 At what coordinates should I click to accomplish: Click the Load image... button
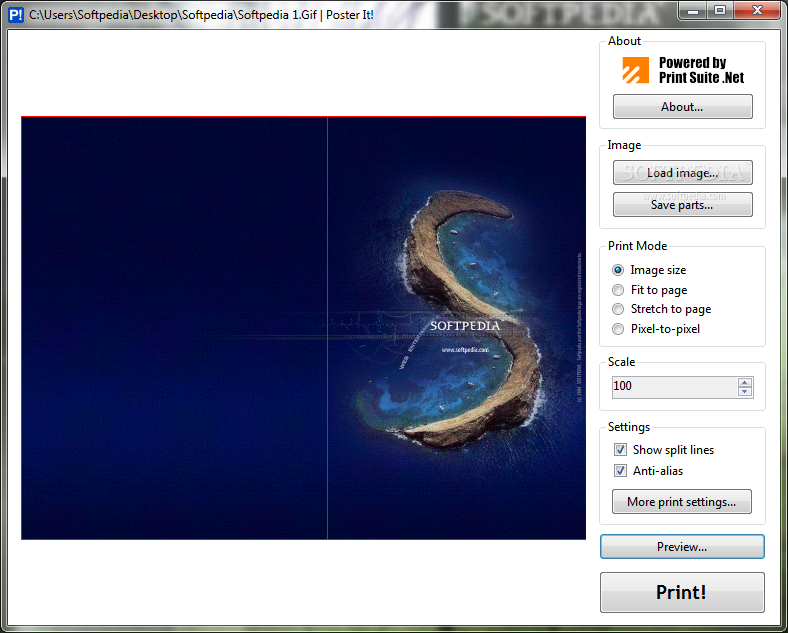click(x=682, y=173)
